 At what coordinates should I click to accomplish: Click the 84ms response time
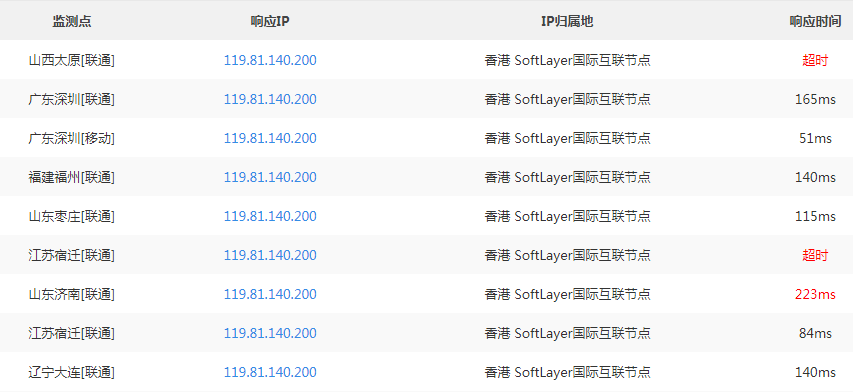815,333
